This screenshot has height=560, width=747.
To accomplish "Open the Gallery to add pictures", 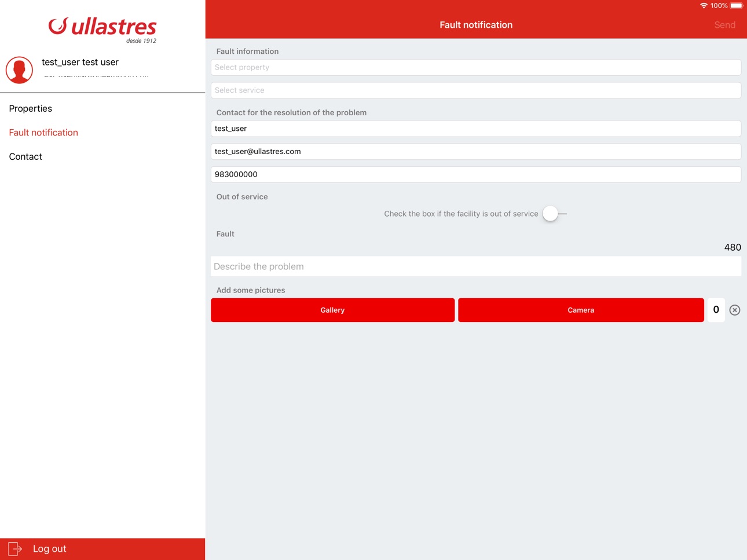I will 332,310.
